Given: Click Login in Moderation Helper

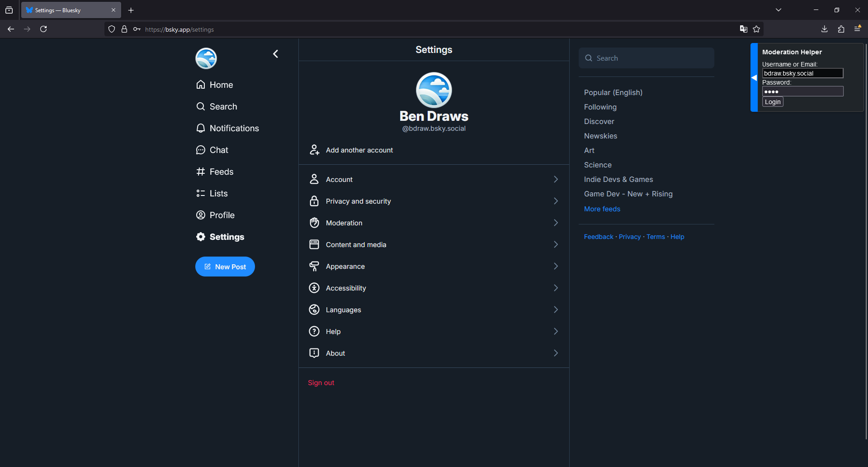Looking at the screenshot, I should click(x=773, y=102).
